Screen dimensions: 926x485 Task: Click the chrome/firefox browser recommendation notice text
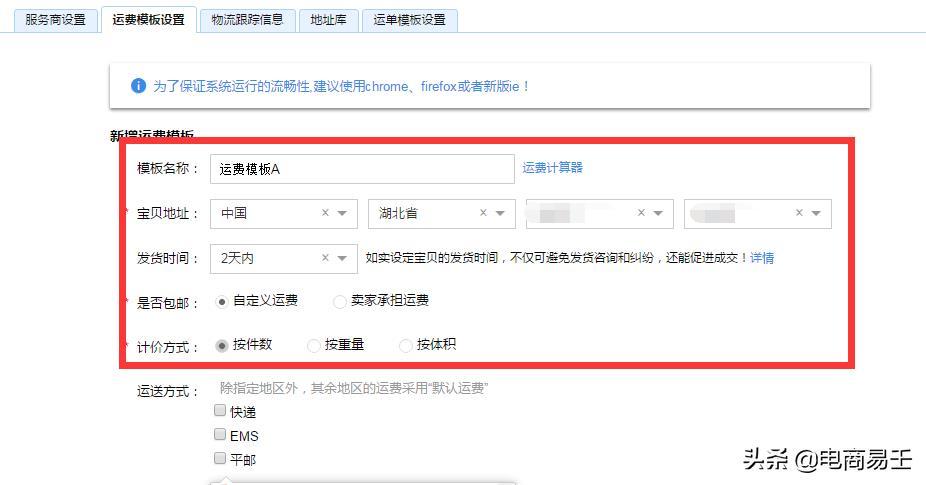point(341,86)
